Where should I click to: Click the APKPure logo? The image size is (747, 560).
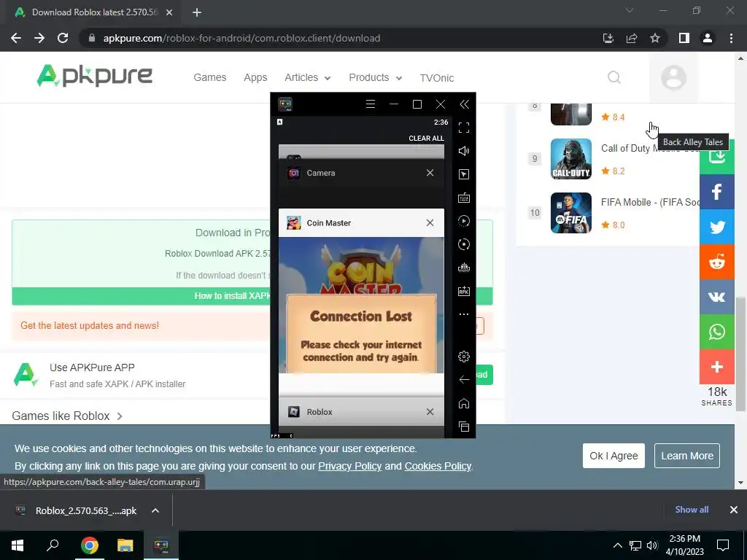tap(94, 76)
